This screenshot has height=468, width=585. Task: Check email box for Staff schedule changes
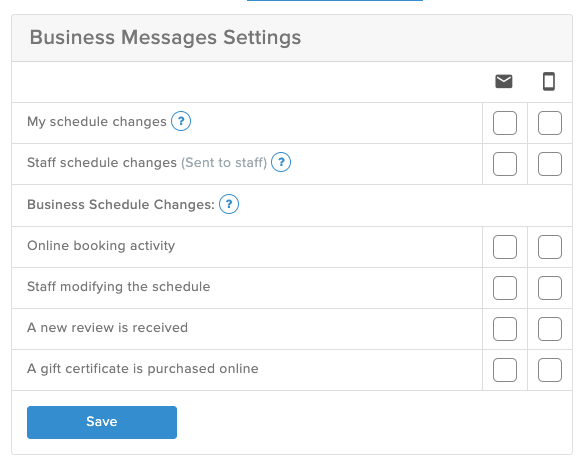click(x=505, y=164)
